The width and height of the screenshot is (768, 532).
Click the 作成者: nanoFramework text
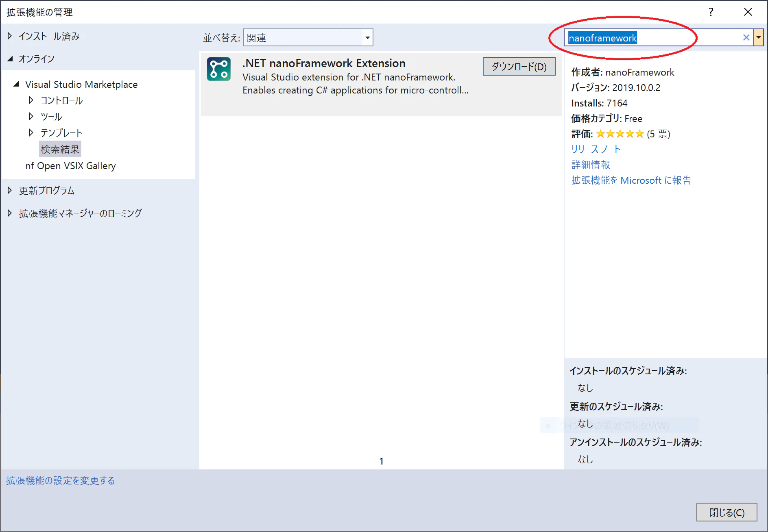coord(623,72)
